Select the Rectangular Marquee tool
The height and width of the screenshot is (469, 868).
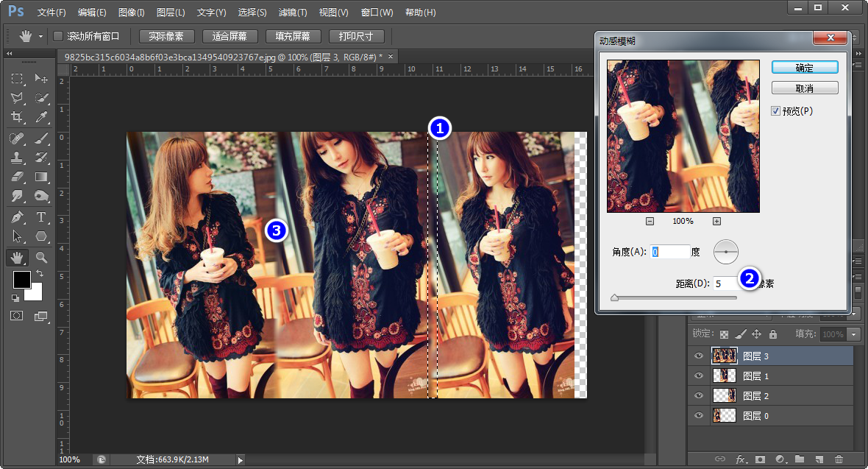17,78
